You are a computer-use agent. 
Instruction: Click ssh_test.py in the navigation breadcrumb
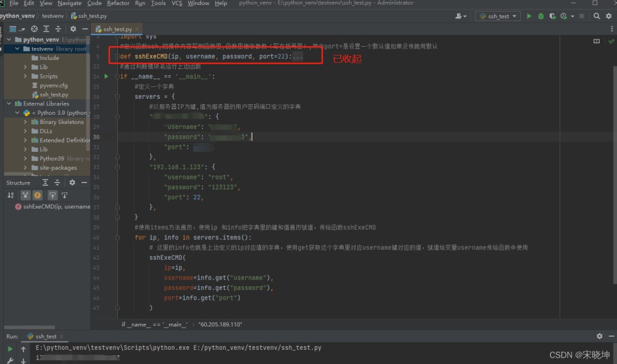tap(89, 16)
